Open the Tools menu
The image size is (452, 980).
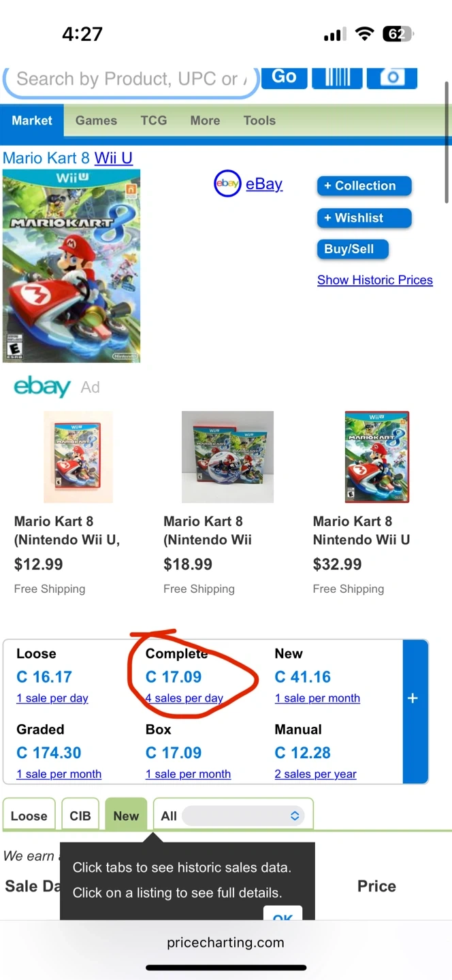point(259,120)
